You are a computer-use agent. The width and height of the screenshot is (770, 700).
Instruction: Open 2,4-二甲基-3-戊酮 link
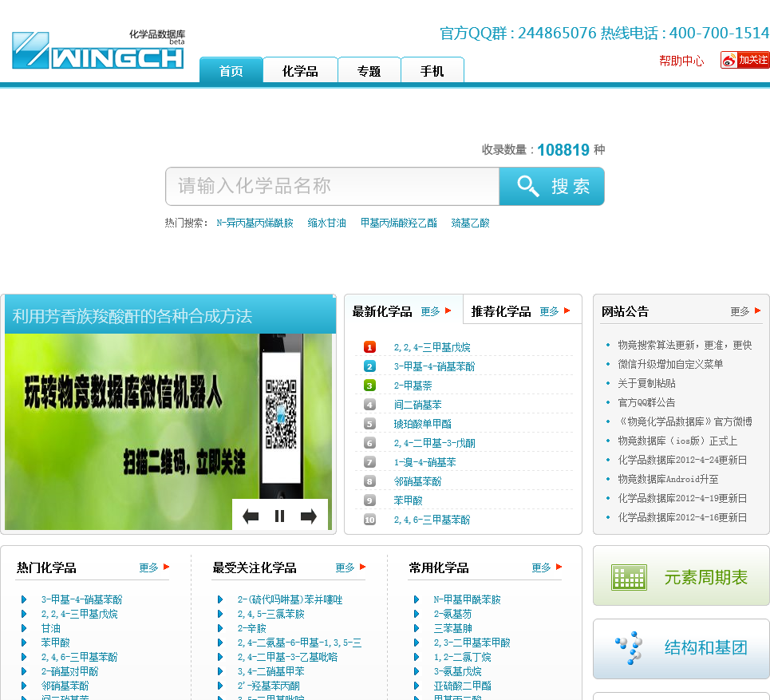click(434, 443)
